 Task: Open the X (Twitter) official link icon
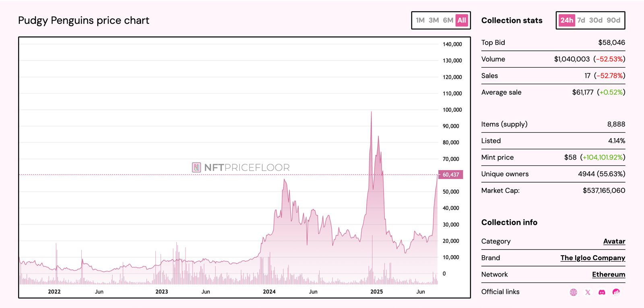pos(588,292)
